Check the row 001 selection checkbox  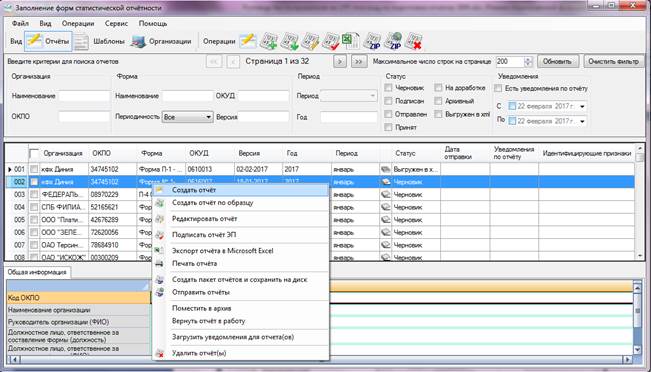click(34, 169)
